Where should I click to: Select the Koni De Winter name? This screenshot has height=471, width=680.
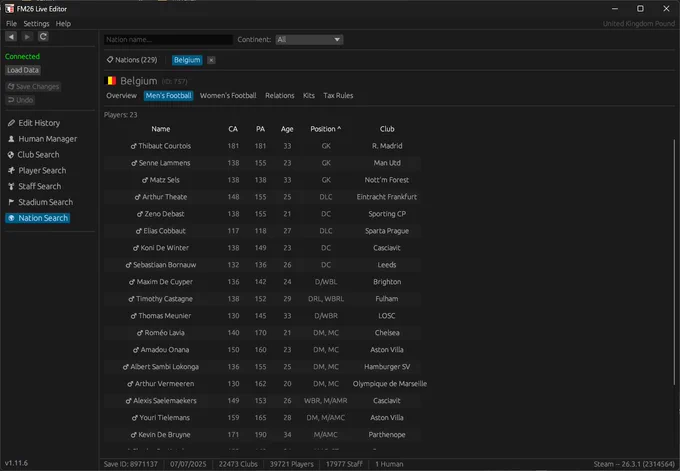(x=164, y=248)
